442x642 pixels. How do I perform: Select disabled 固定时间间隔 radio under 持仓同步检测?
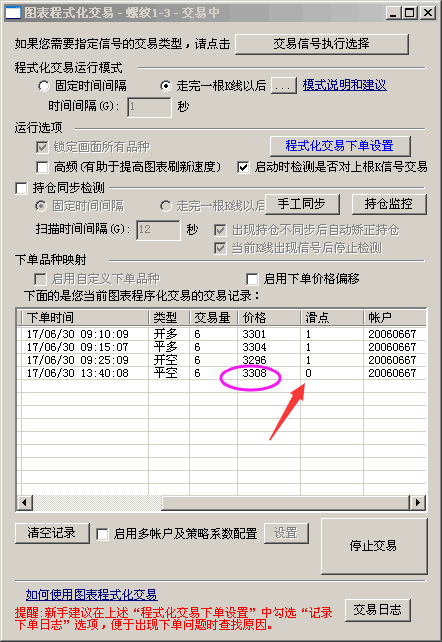tap(41, 206)
